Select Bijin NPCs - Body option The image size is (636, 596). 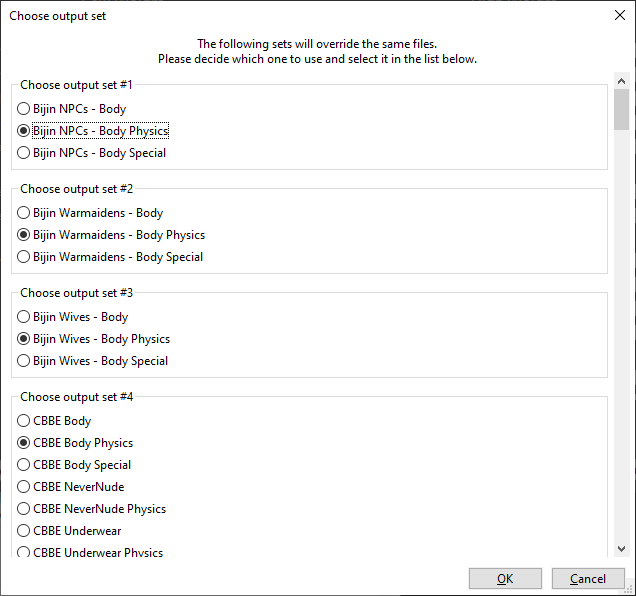(71, 109)
